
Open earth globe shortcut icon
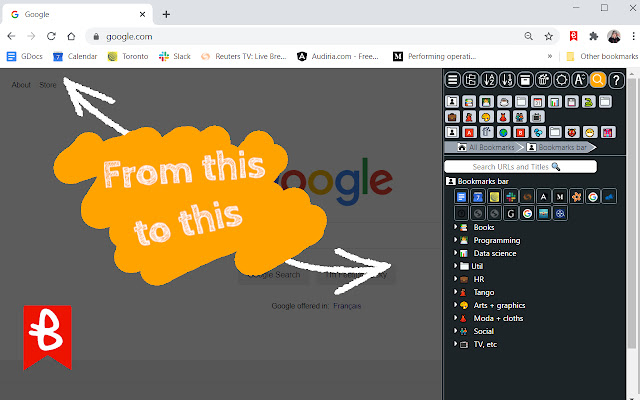503,132
